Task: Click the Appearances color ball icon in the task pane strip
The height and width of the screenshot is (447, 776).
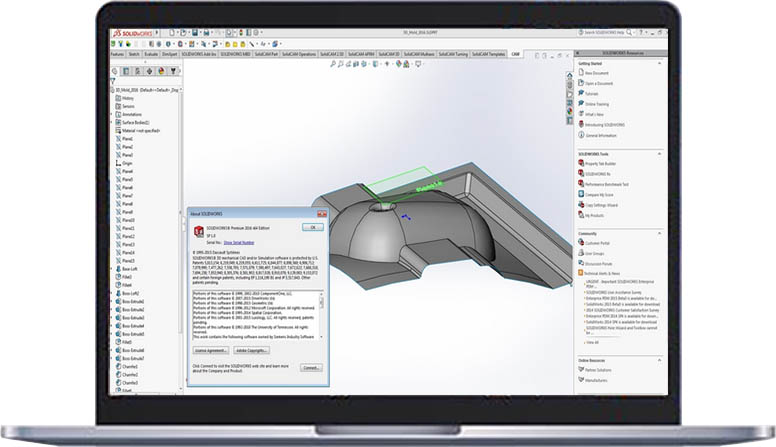Action: [570, 111]
